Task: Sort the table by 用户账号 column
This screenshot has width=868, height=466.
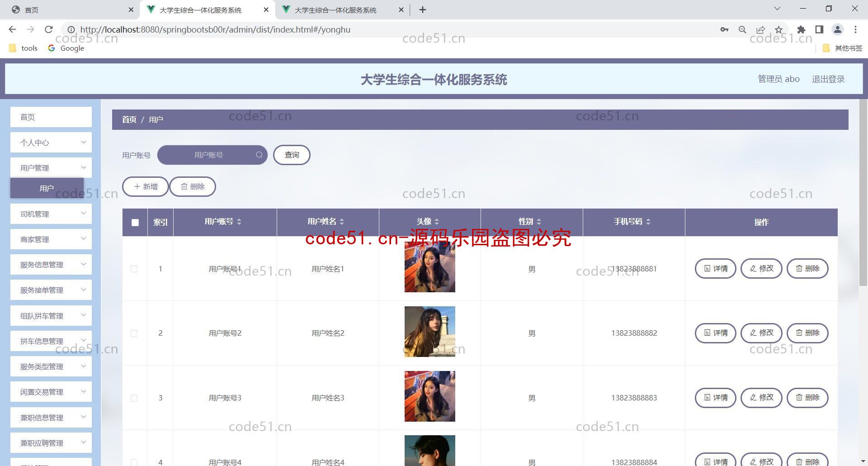Action: 239,222
